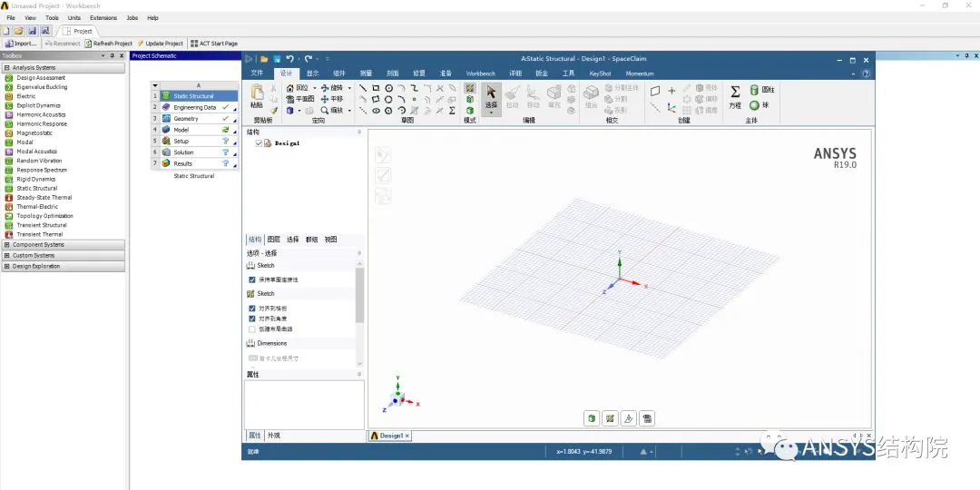
Task: Open the ACT Start Page
Action: (x=214, y=44)
